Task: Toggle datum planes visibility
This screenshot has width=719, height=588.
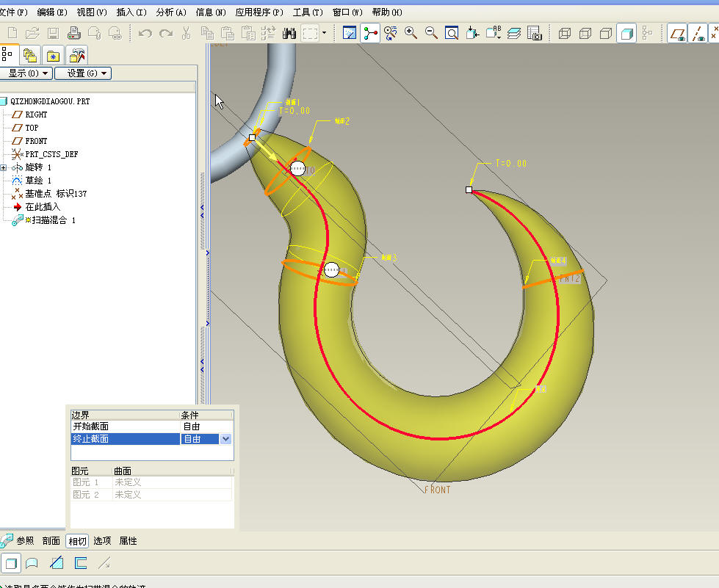Action: pos(677,33)
